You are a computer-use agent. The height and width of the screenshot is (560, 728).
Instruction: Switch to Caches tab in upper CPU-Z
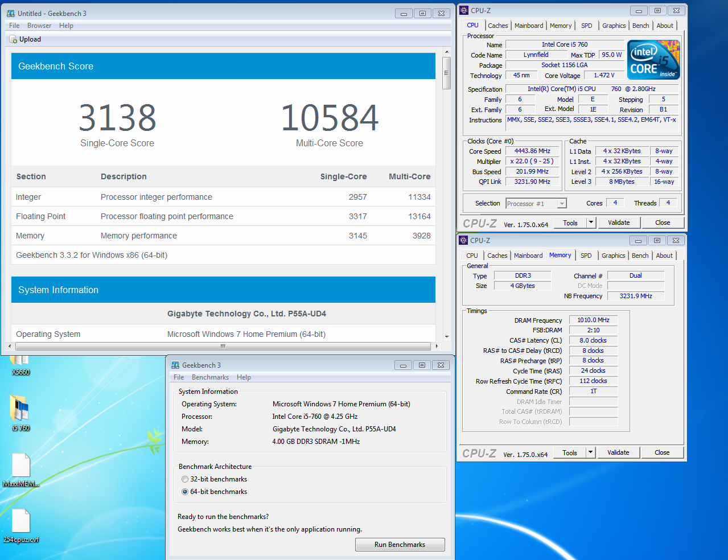pyautogui.click(x=498, y=26)
